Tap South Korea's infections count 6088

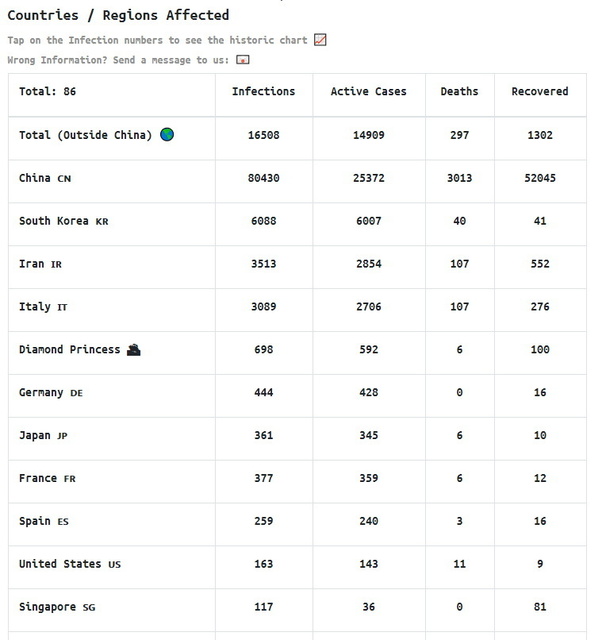(264, 221)
